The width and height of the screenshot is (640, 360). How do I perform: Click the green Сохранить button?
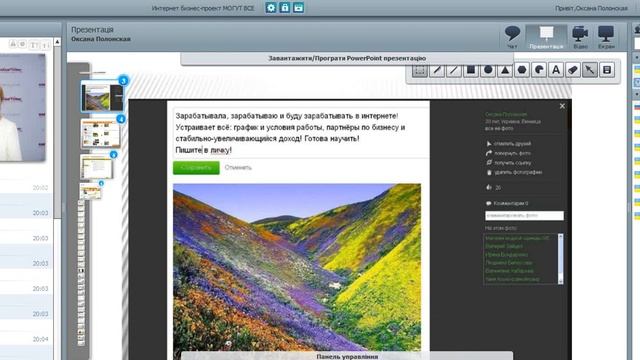(196, 167)
